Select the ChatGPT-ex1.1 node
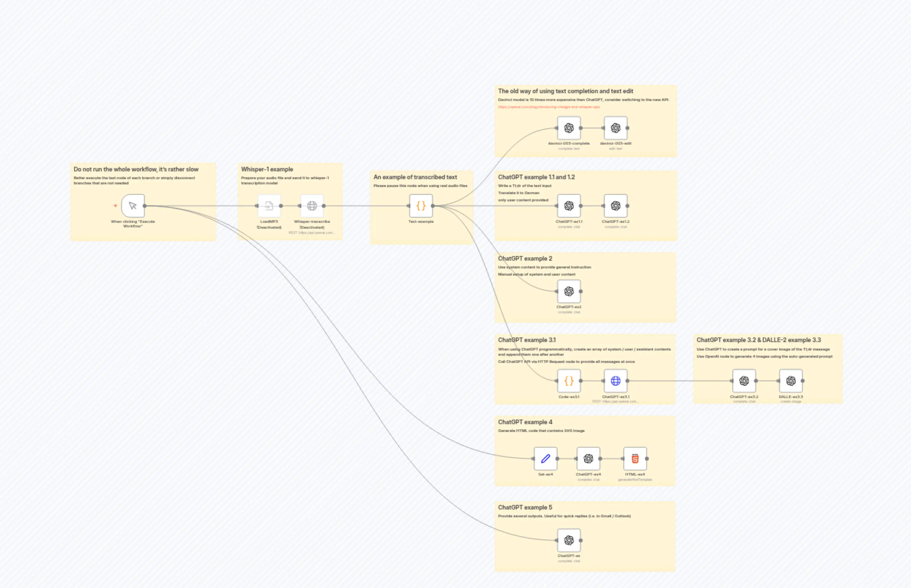 568,206
